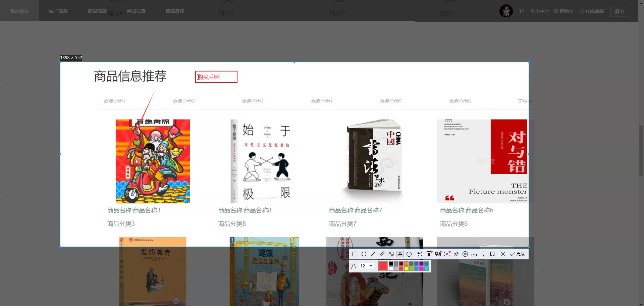This screenshot has width=644, height=306.
Task: Pick the dark green color swatch
Action: click(x=411, y=264)
